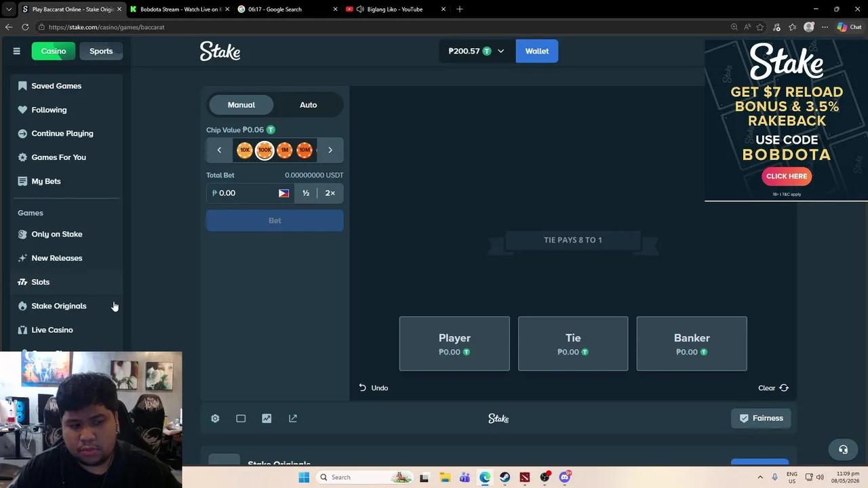The image size is (868, 488).
Task: Open browser zoom control
Action: click(734, 27)
